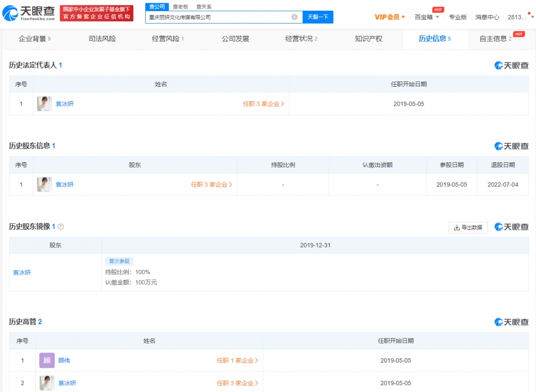Click Tianyancha watermark logo beside 历史高管
The height and width of the screenshot is (392, 536).
tap(511, 322)
